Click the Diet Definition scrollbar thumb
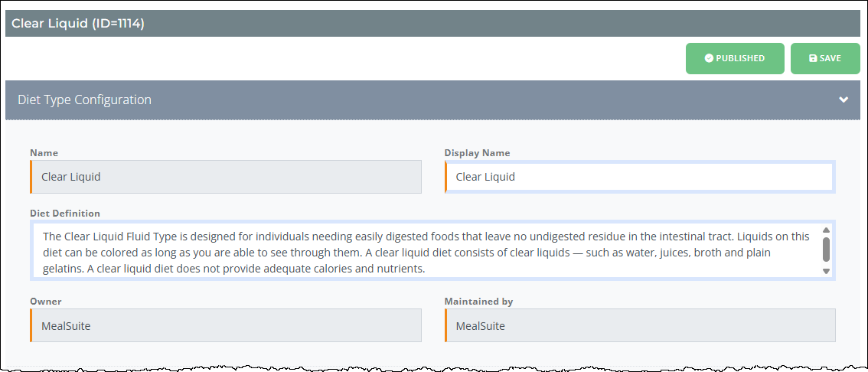This screenshot has height=372, width=868. click(826, 250)
